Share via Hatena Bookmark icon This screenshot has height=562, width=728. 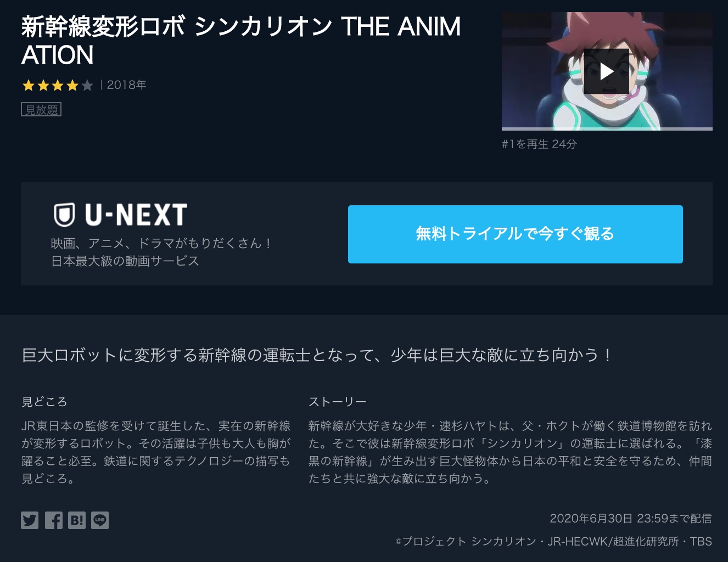[x=77, y=520]
